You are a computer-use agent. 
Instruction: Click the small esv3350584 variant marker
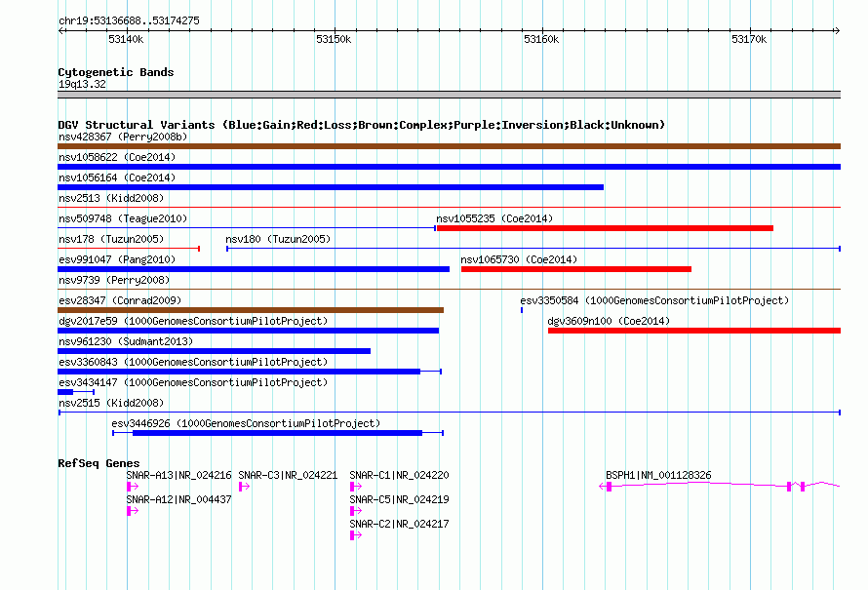pyautogui.click(x=522, y=310)
